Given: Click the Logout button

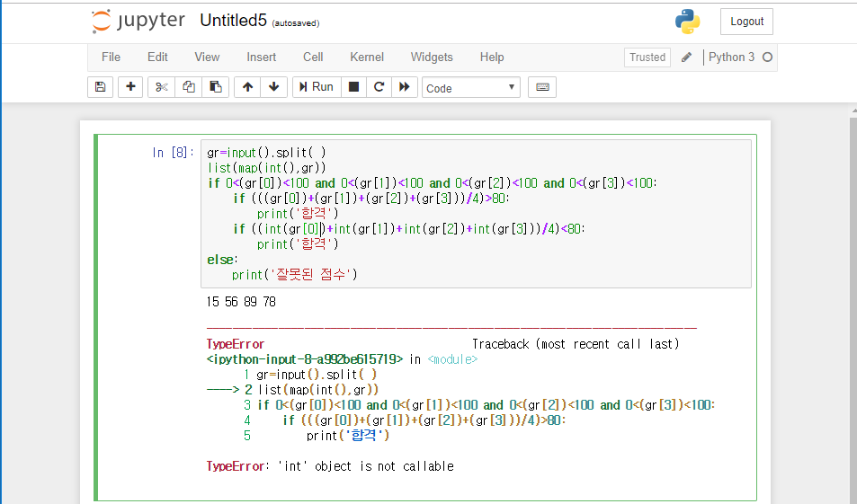Looking at the screenshot, I should click(746, 22).
